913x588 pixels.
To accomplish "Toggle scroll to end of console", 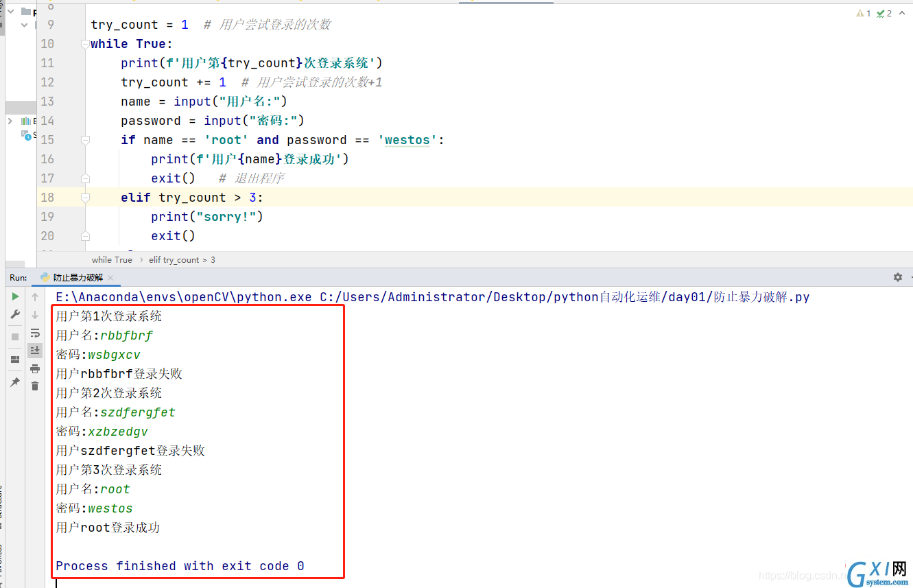I will [x=35, y=351].
